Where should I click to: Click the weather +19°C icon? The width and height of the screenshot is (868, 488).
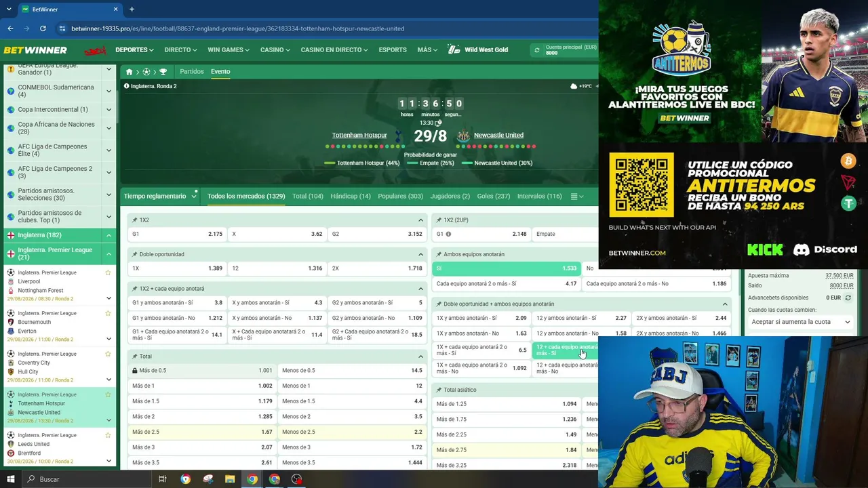coord(574,86)
